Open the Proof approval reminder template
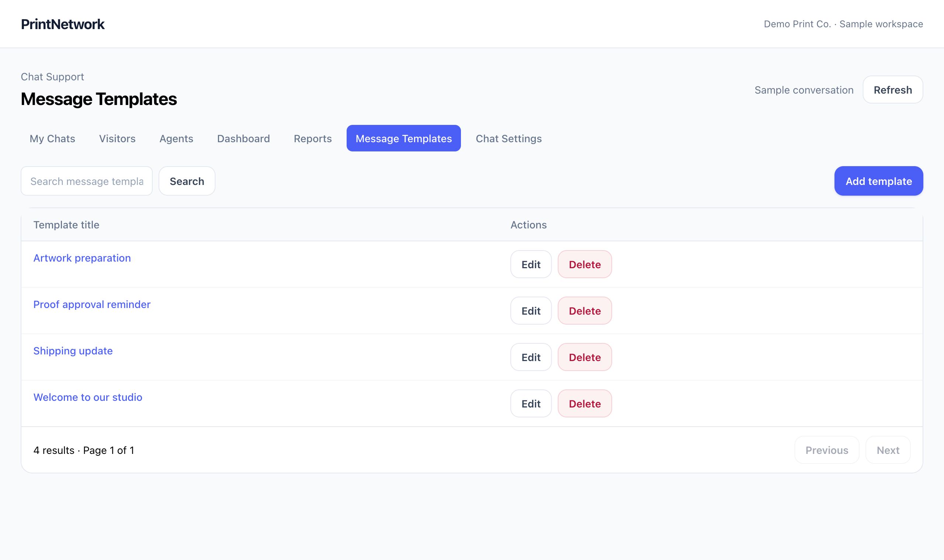The height and width of the screenshot is (560, 944). click(x=92, y=305)
